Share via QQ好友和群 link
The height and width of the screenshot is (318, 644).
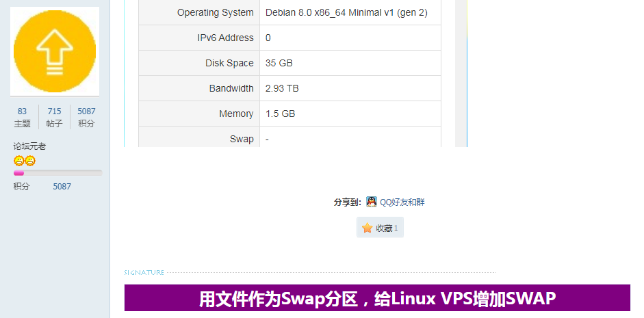click(x=402, y=202)
